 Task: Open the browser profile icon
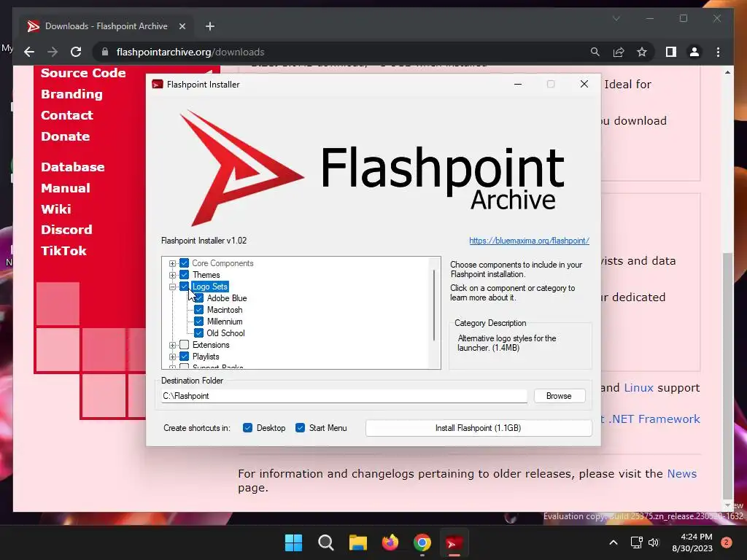pos(694,52)
